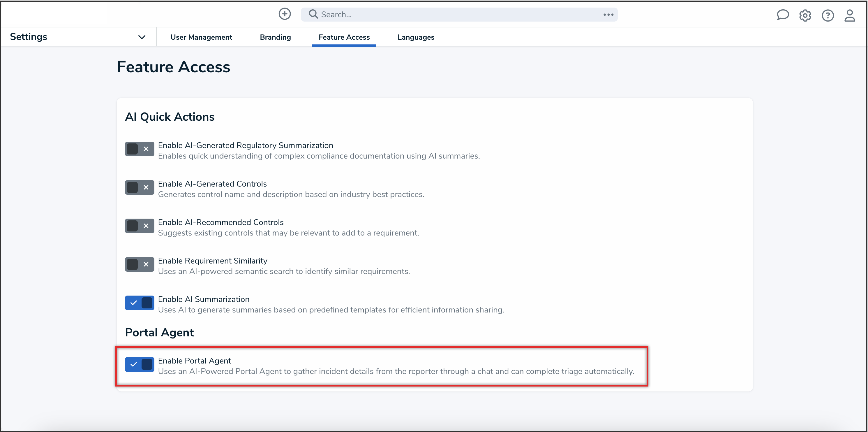Enable AI-Generated Controls toggle
Screen dimensions: 868x432
pyautogui.click(x=139, y=187)
